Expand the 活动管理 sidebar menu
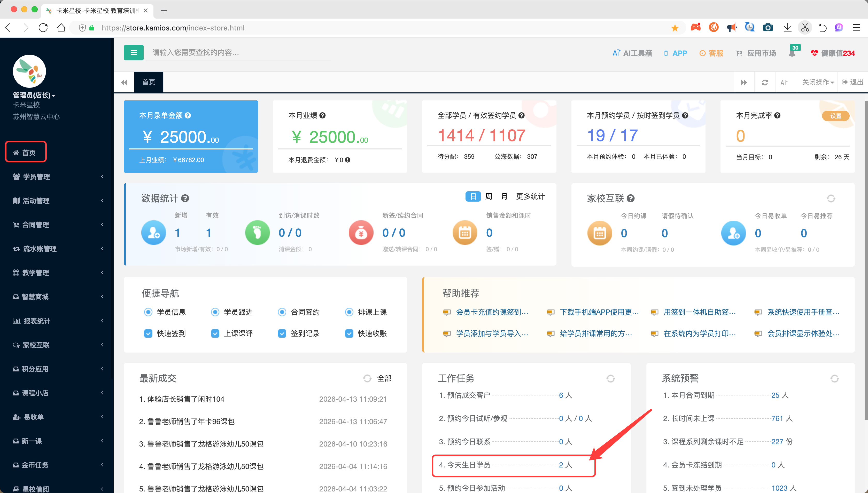The height and width of the screenshot is (493, 868). pos(57,201)
